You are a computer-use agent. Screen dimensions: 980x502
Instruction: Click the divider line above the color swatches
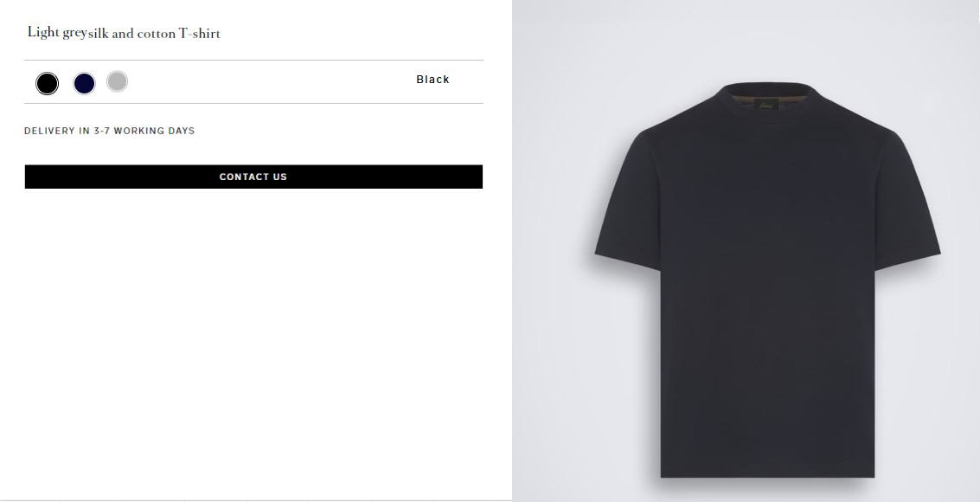tap(253, 60)
